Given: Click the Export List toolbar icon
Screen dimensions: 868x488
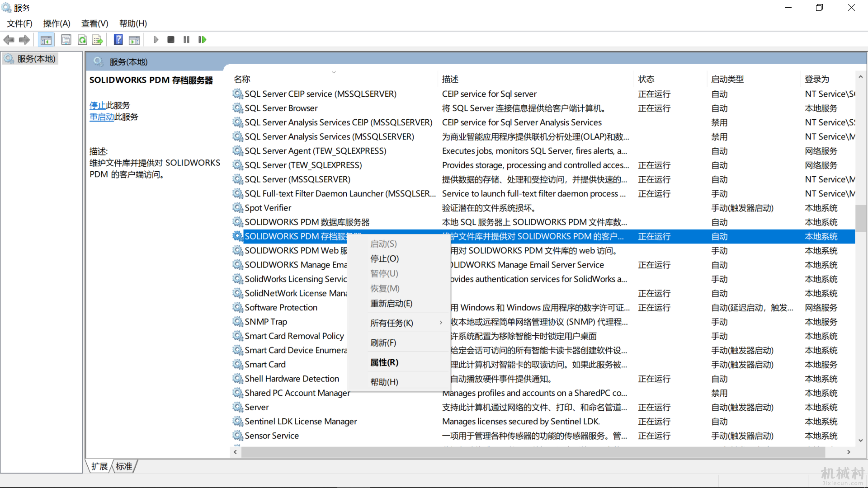Looking at the screenshot, I should (98, 40).
